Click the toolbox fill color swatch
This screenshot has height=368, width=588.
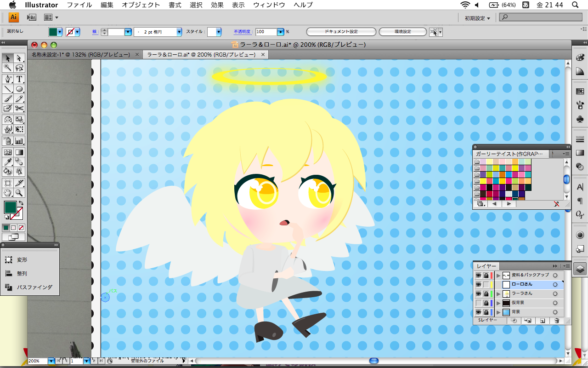pyautogui.click(x=10, y=207)
